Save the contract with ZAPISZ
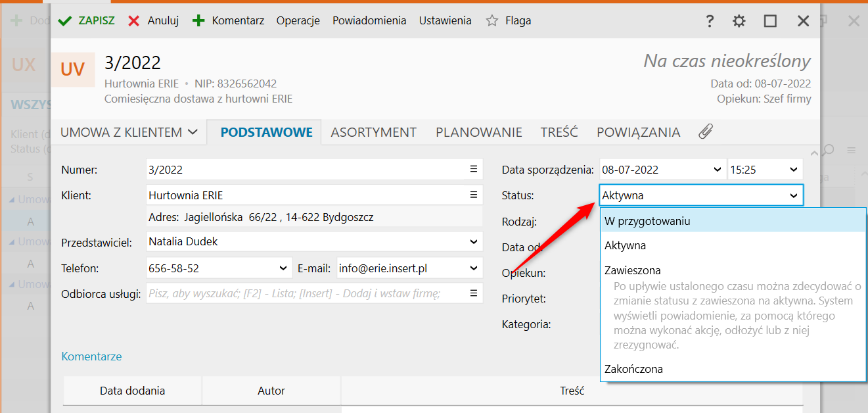868x413 pixels. coord(86,20)
